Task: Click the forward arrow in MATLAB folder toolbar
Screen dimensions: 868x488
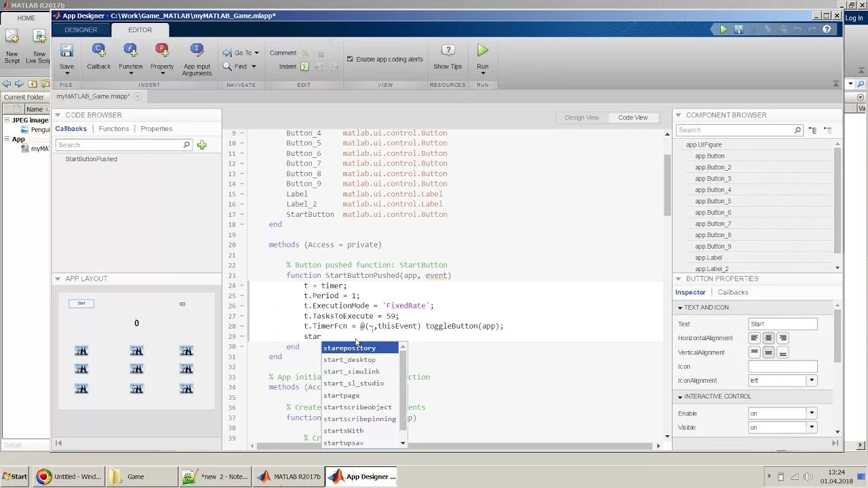Action: point(19,84)
